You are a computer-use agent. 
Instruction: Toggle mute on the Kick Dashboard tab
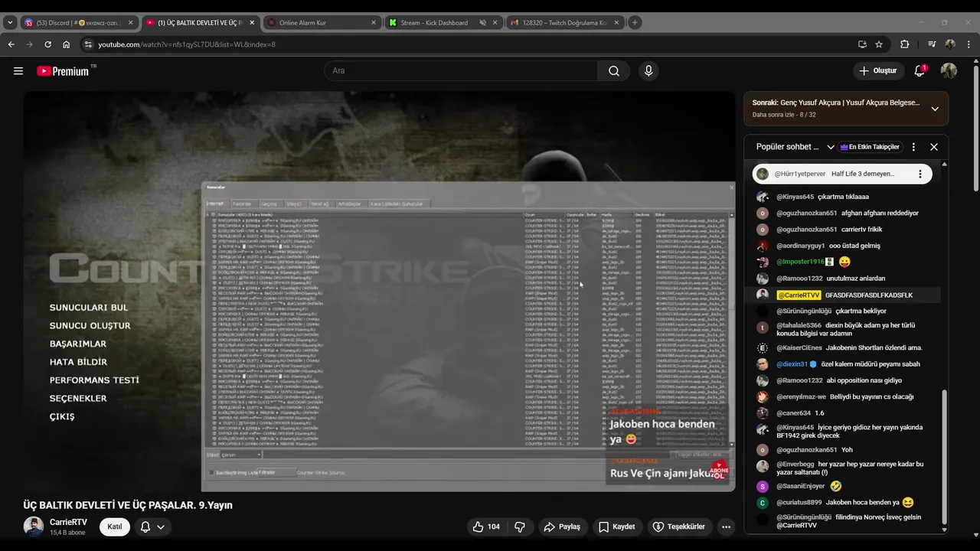[482, 23]
